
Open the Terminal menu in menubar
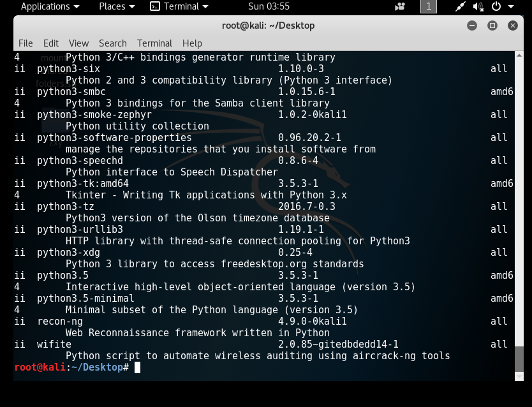coord(154,43)
